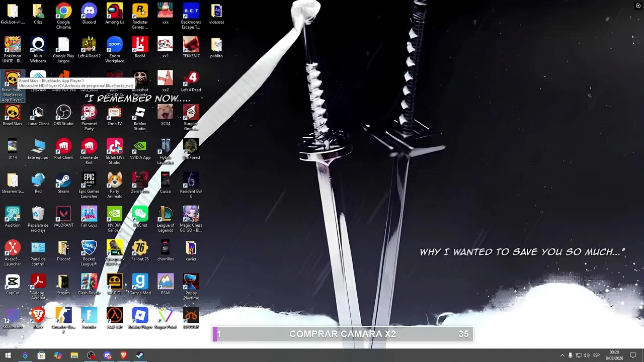Switch the ESP input language indicator

pyautogui.click(x=597, y=355)
